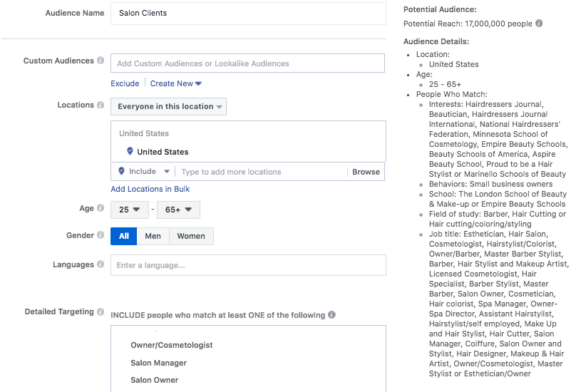Screen dimensions: 576x392
Task: Open the Potential Reach info icon
Action: [x=539, y=23]
